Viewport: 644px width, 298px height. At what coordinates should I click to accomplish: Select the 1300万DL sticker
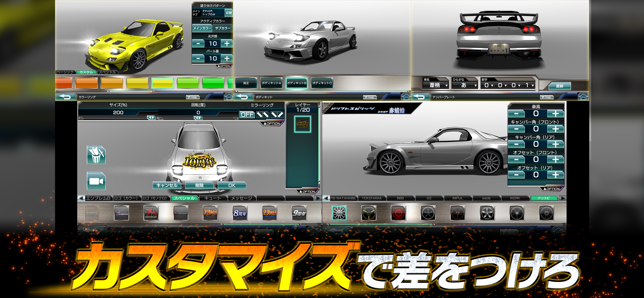pos(270,213)
